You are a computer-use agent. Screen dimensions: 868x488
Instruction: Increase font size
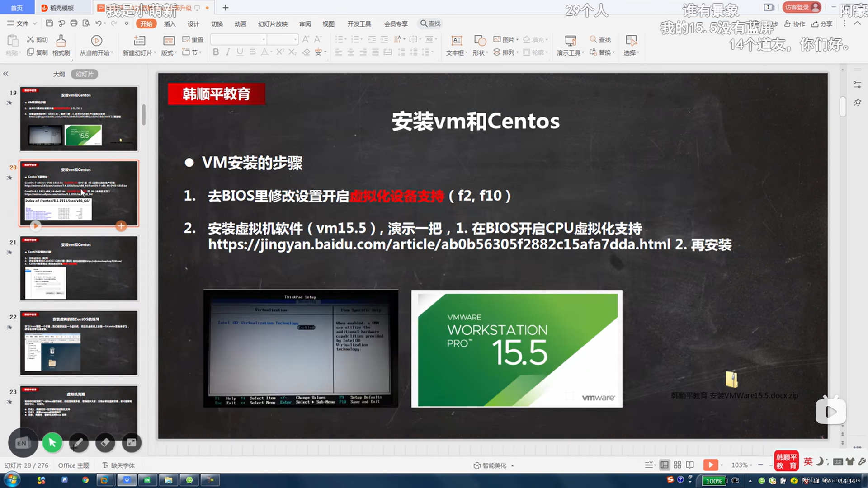306,39
